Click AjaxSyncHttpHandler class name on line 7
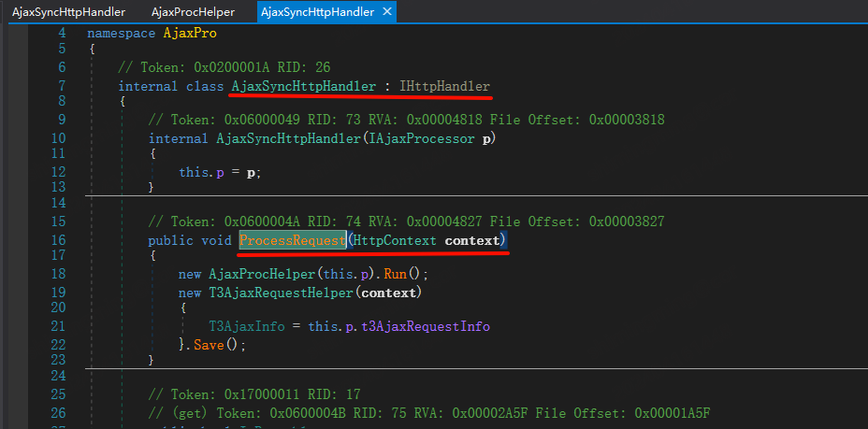This screenshot has height=429, width=868. [304, 86]
